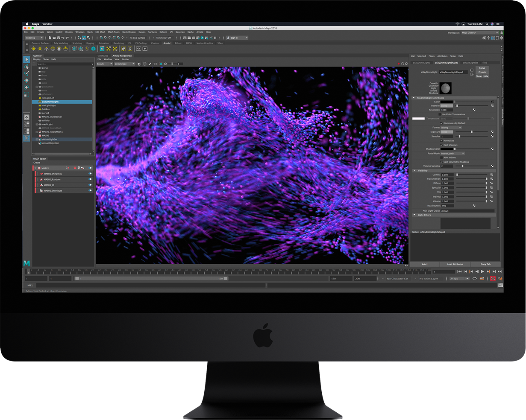Image resolution: width=526 pixels, height=420 pixels.
Task: Click the Sign In button
Action: coord(237,38)
